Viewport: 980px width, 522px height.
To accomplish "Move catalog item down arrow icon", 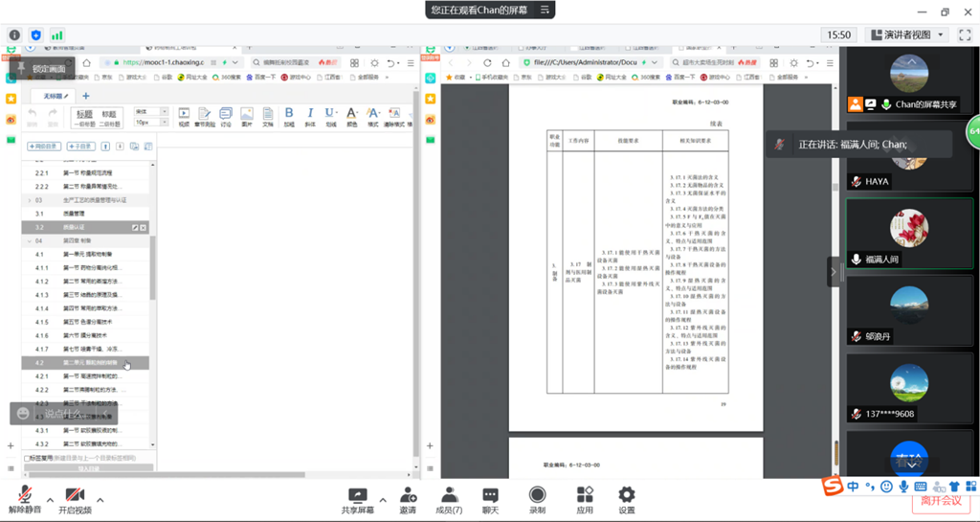I will (x=120, y=147).
